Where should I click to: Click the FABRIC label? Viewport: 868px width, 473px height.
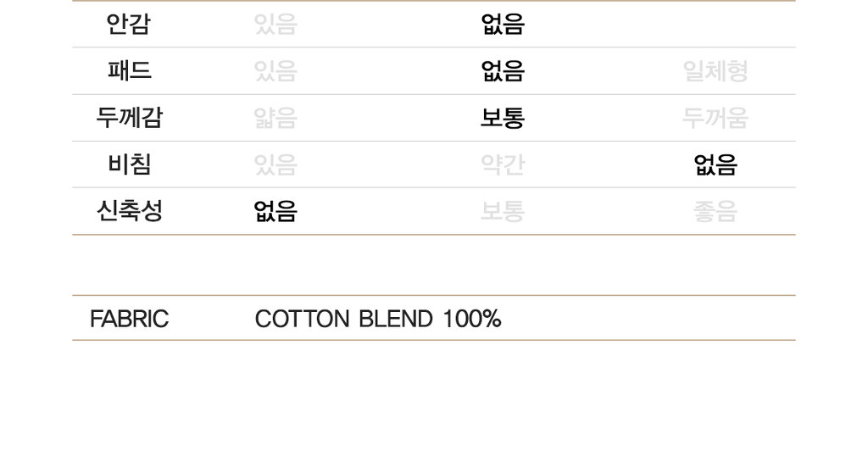pos(130,319)
